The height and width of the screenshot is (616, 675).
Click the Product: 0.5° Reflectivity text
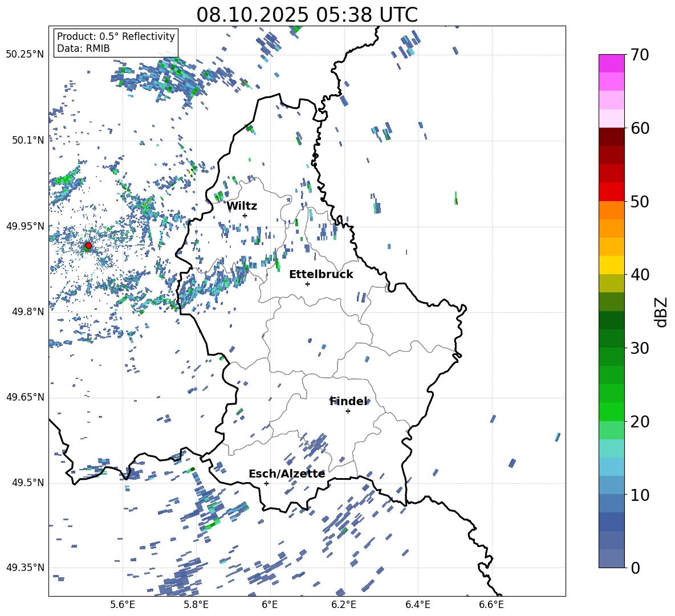point(116,36)
